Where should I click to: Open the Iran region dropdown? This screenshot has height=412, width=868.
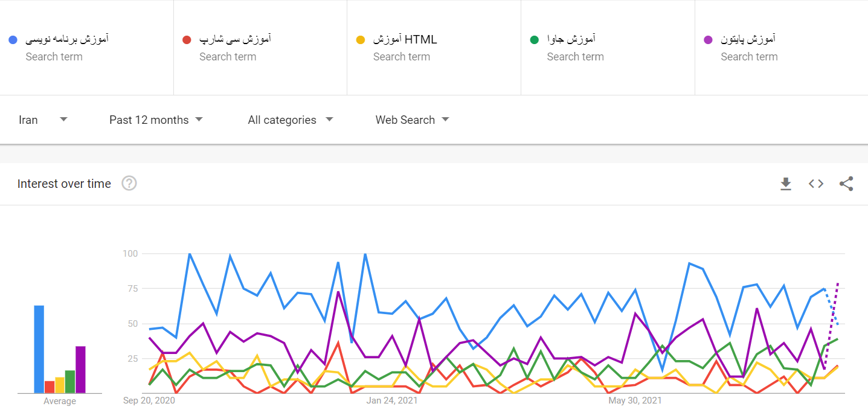[x=42, y=120]
